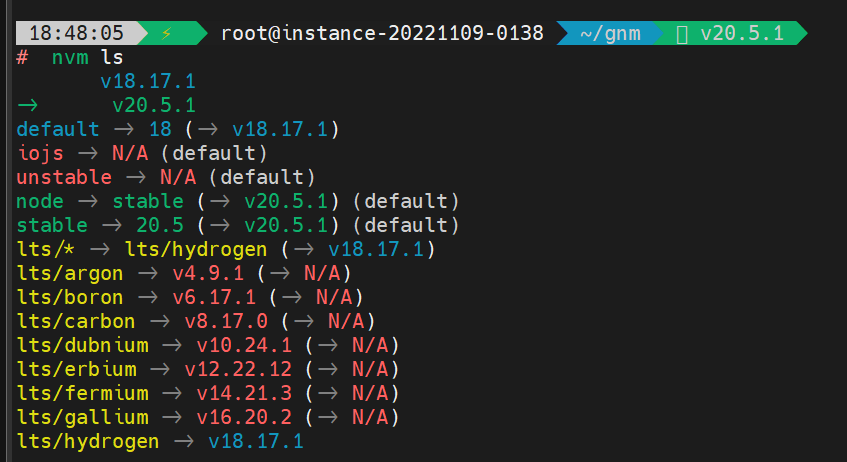Click the red # prompt symbol
Viewport: 847px width, 462px height.
click(22, 57)
